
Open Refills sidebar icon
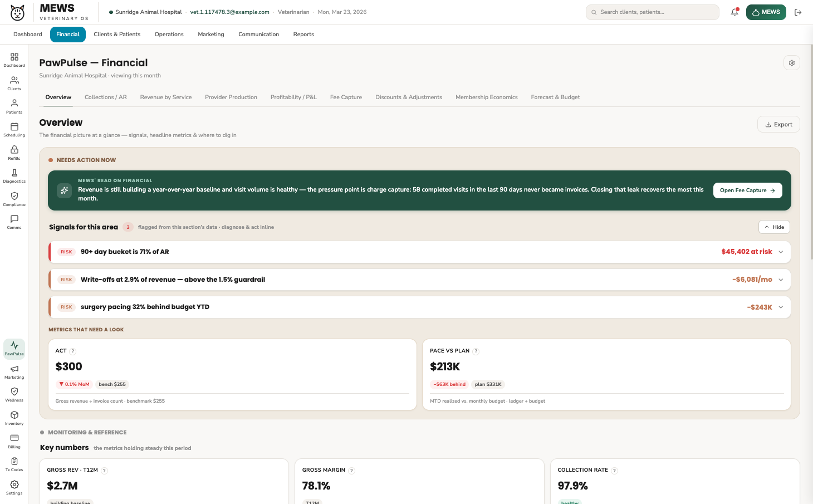(x=14, y=153)
